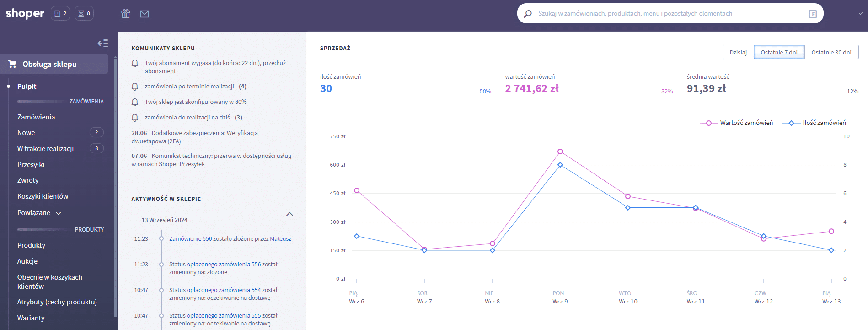
Task: Open Aukcje in sidebar
Action: click(x=27, y=261)
